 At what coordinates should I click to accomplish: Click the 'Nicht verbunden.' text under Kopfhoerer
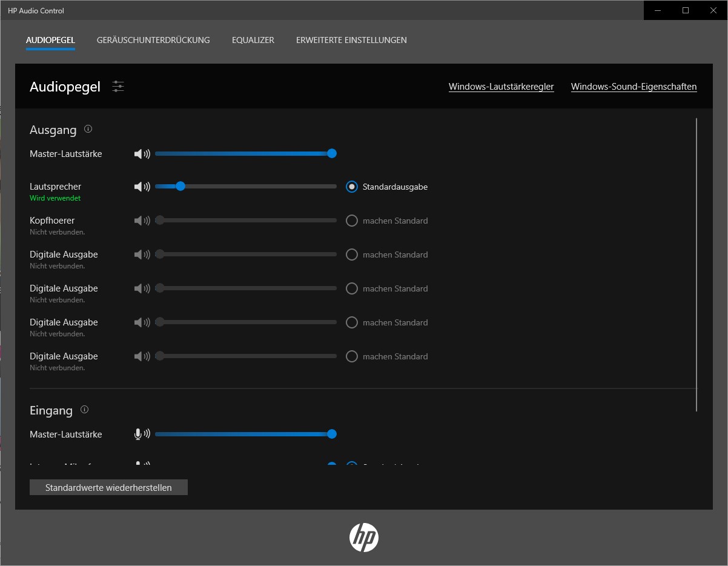58,232
